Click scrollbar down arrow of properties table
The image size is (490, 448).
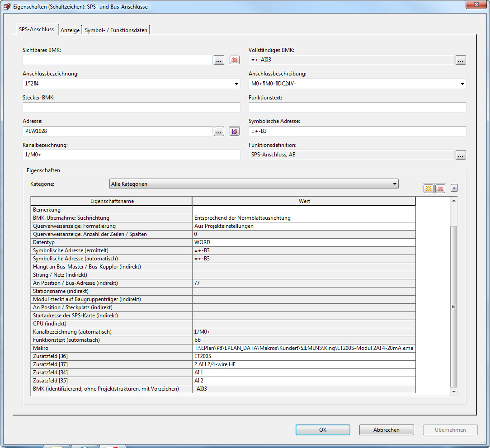(x=454, y=392)
